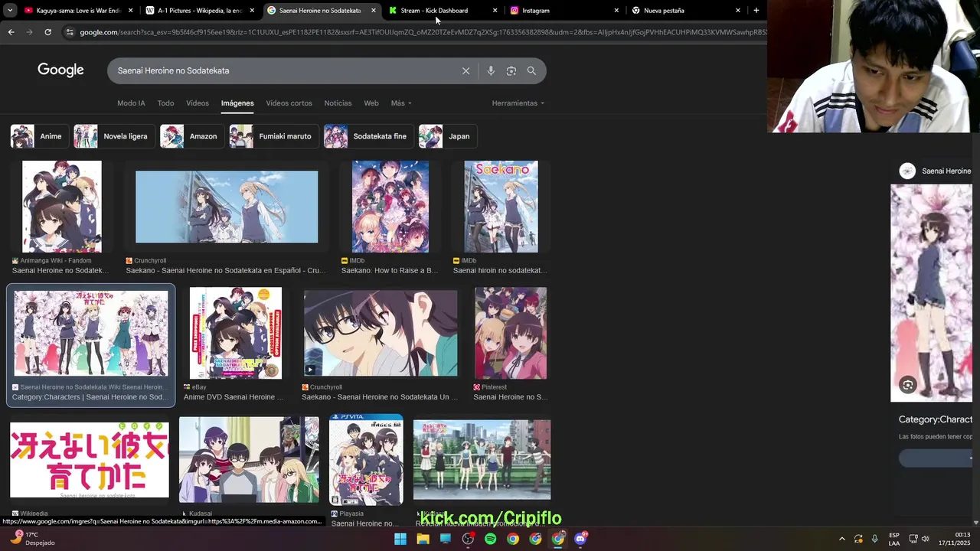Filter images by Sodatekata fine chip
Image resolution: width=980 pixels, height=551 pixels.
(x=367, y=136)
